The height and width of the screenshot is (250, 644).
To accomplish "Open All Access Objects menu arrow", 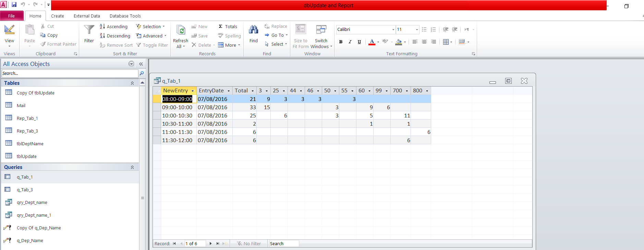I will click(131, 64).
